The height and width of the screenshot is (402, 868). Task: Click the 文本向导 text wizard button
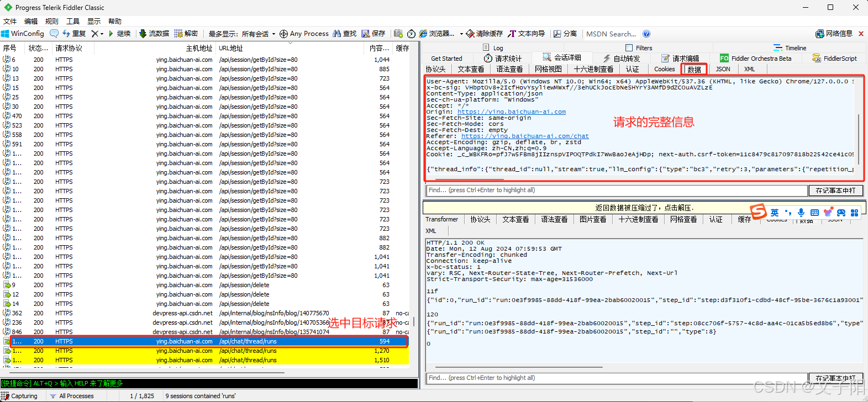point(527,34)
